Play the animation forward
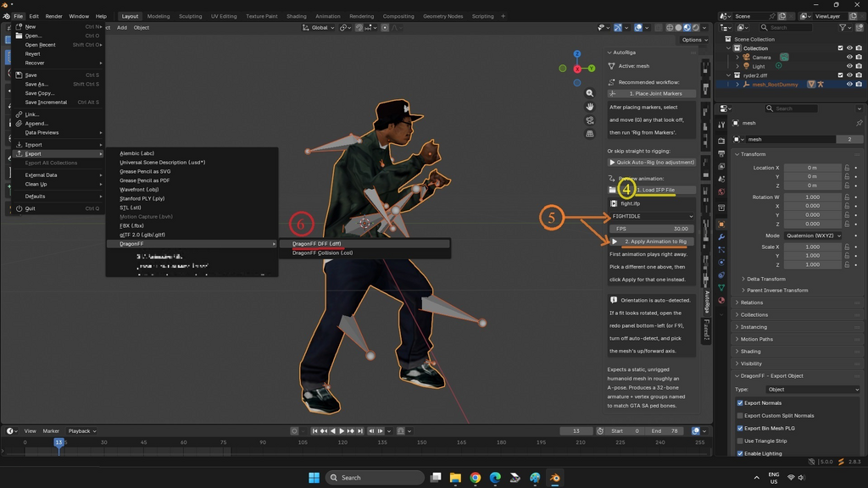This screenshot has width=868, height=488. click(342, 431)
